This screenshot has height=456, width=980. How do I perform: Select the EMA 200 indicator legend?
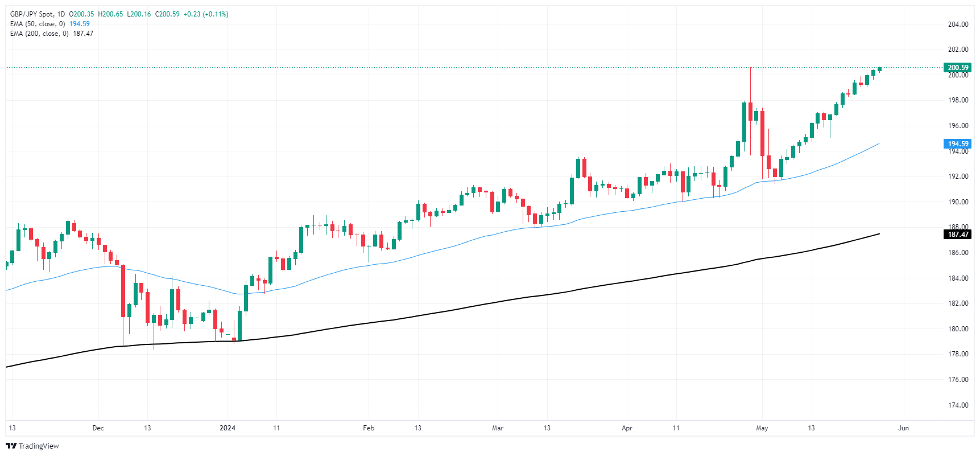pos(39,34)
